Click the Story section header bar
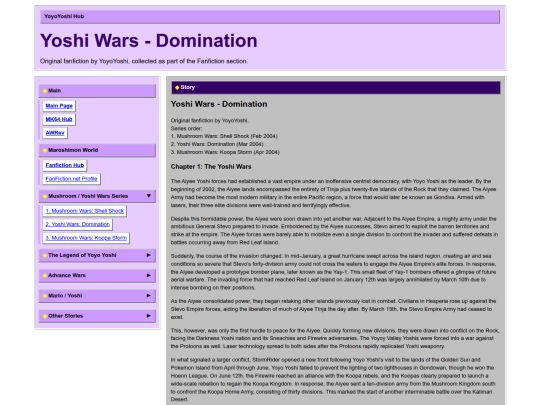The width and height of the screenshot is (540, 405). pyautogui.click(x=336, y=87)
